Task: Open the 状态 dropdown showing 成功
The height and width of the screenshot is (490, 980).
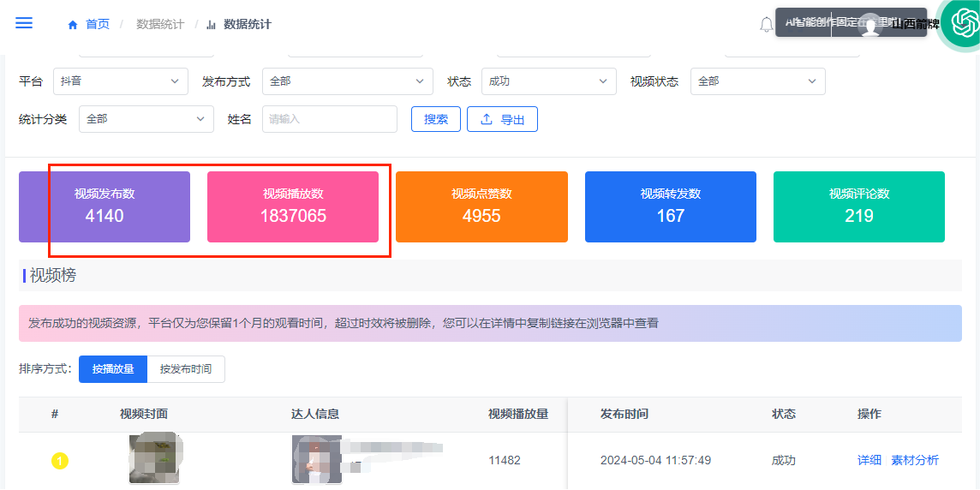Action: point(549,81)
